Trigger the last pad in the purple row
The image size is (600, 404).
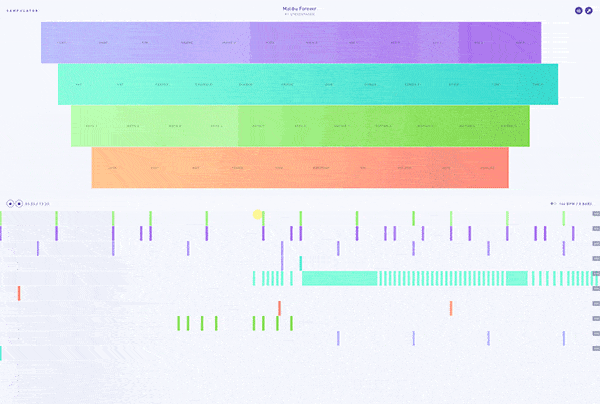520,43
